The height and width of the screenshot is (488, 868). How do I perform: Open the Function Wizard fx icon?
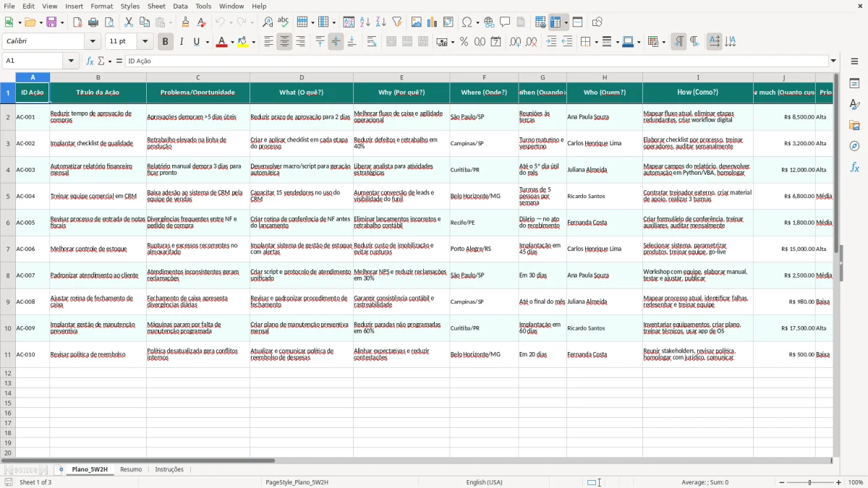coord(90,61)
